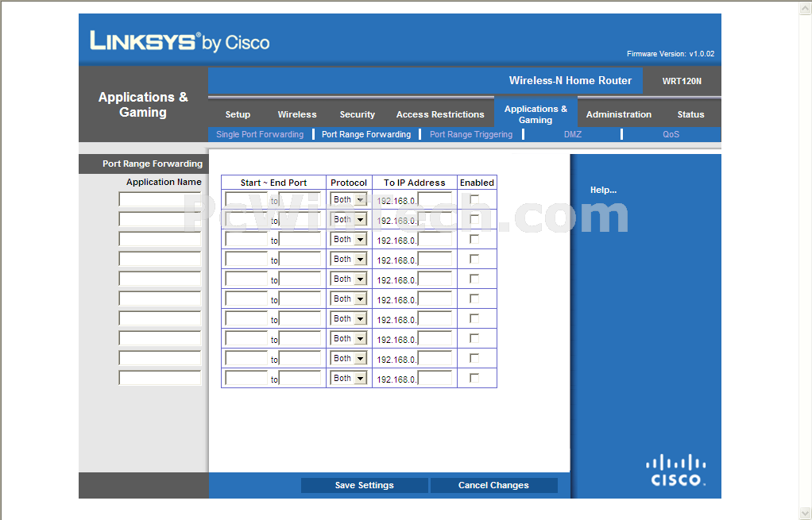Expand the ninth row Protocol dropdown
The width and height of the screenshot is (812, 520).
pyautogui.click(x=349, y=358)
